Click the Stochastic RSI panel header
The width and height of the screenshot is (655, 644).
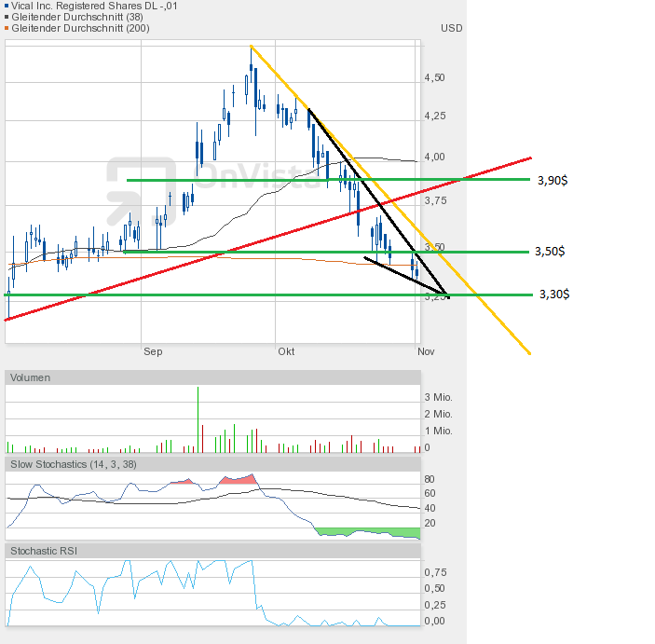212,551
